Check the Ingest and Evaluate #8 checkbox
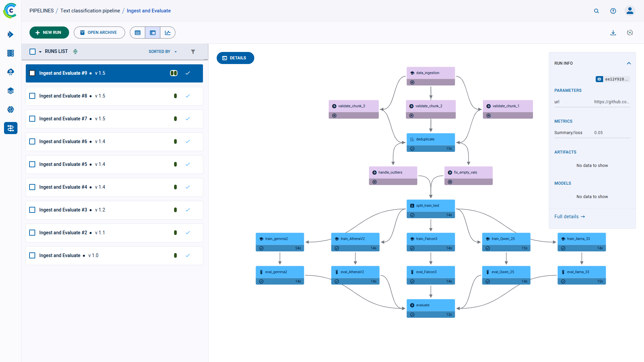The image size is (644, 362). point(32,96)
